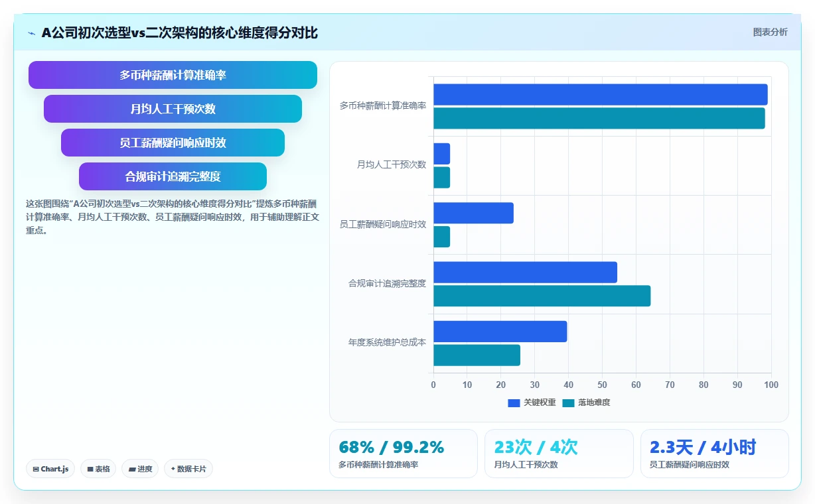The height and width of the screenshot is (504, 815).
Task: Click the teal bar for 年度系统维护总成本
Action: pyautogui.click(x=477, y=355)
